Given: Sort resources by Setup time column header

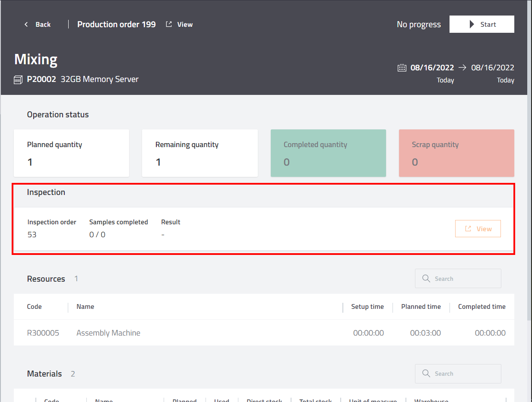Looking at the screenshot, I should (x=367, y=307).
